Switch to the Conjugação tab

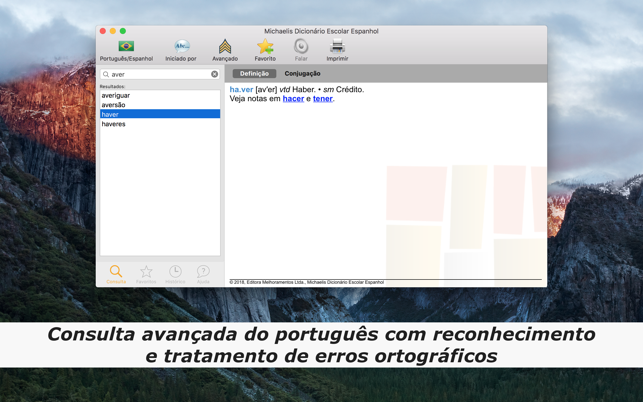pyautogui.click(x=302, y=73)
